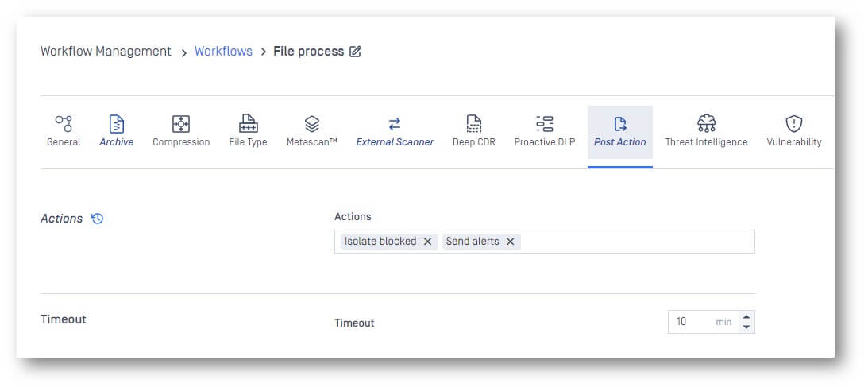Viewport: 868px width, 391px height.
Task: Click the Post Action file icon
Action: pyautogui.click(x=620, y=123)
